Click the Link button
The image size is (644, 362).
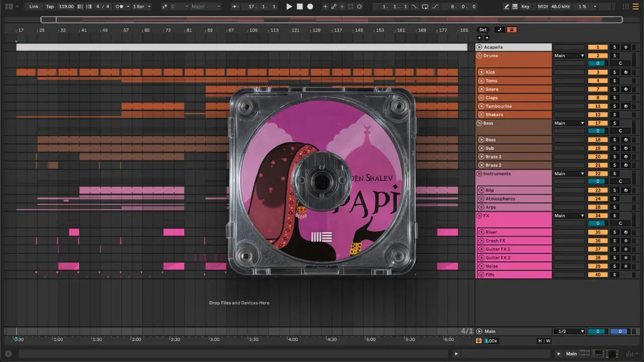click(x=34, y=7)
